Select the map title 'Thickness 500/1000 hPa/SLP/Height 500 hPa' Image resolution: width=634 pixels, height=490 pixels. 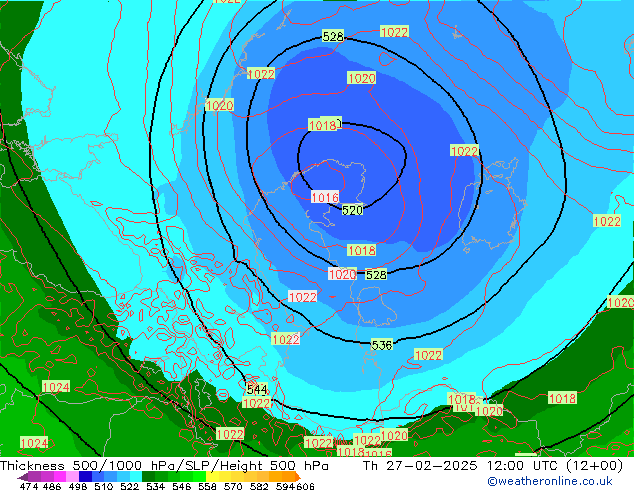click(164, 466)
